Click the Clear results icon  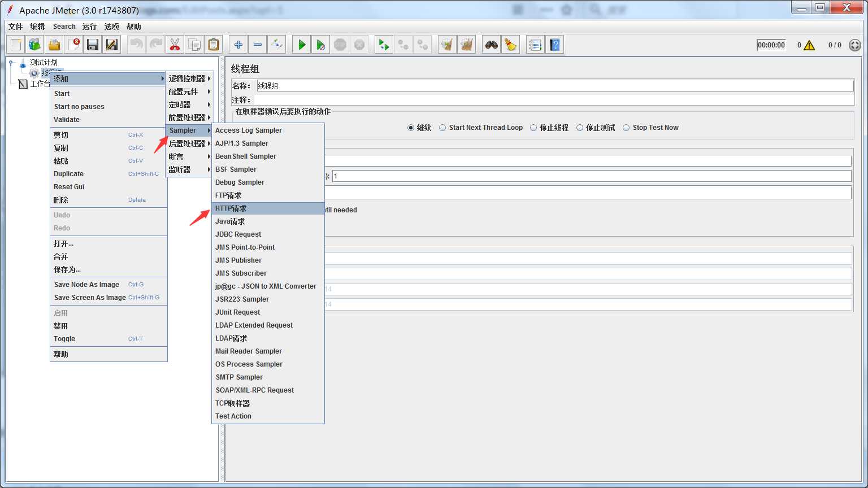click(448, 45)
